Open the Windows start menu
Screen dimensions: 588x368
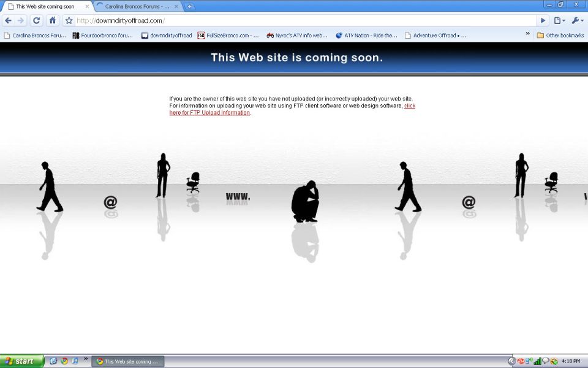point(22,361)
